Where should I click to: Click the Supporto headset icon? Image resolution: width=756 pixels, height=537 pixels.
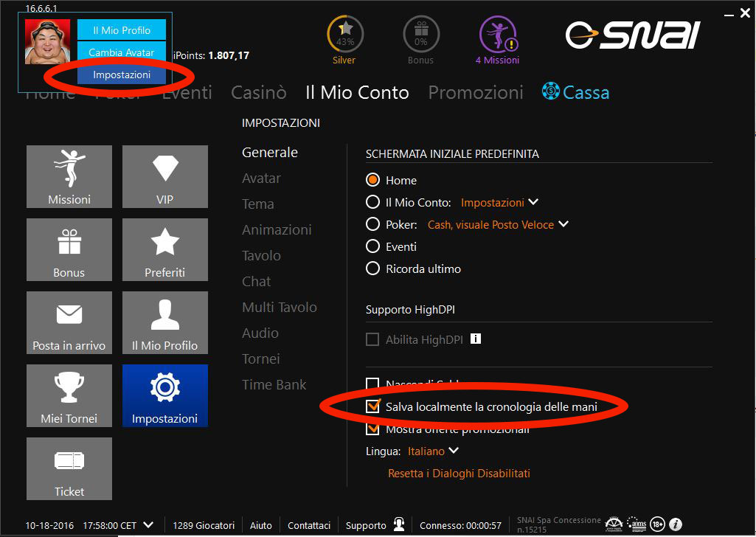[399, 524]
